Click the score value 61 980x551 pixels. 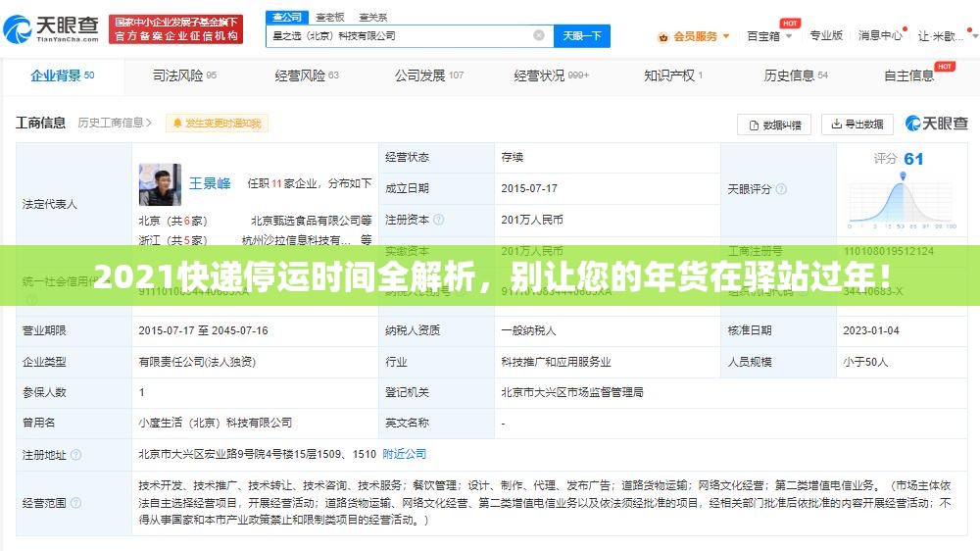coord(913,159)
